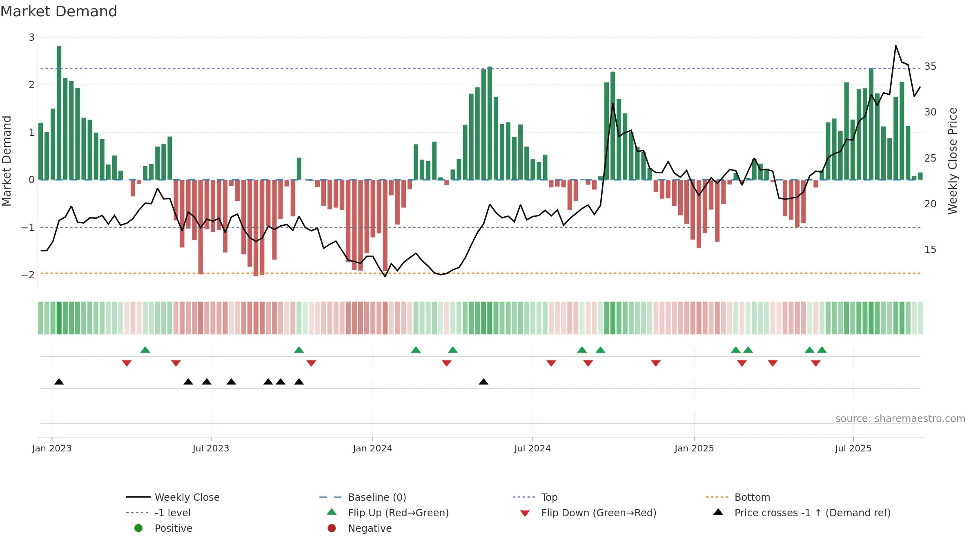The height and width of the screenshot is (551, 980).
Task: Select the first red Flip Down marker in March 2023
Action: tap(127, 363)
